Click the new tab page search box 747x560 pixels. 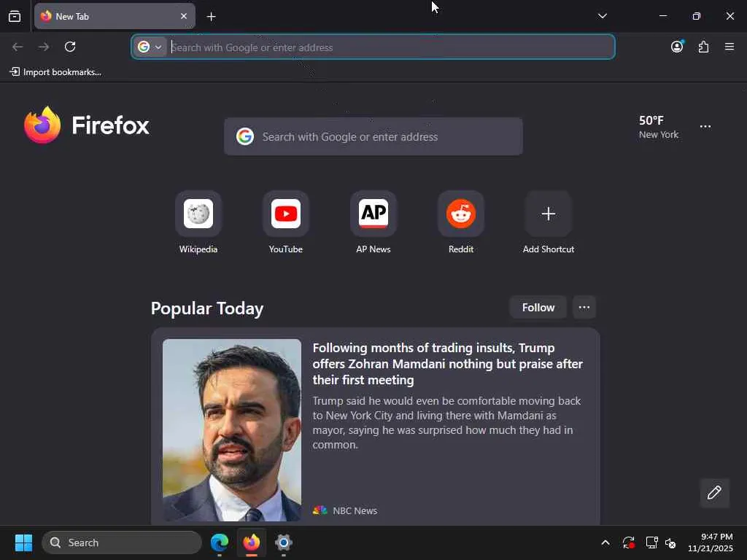coord(373,136)
